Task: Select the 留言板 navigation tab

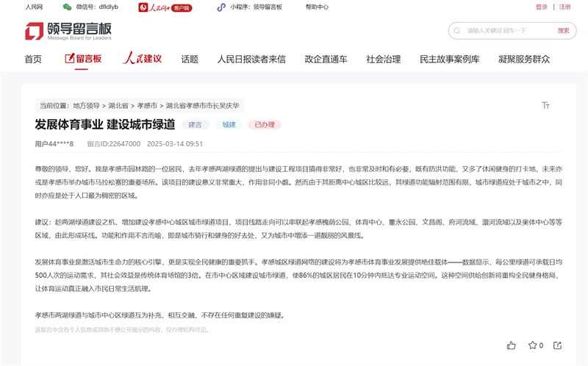Action: click(x=83, y=59)
